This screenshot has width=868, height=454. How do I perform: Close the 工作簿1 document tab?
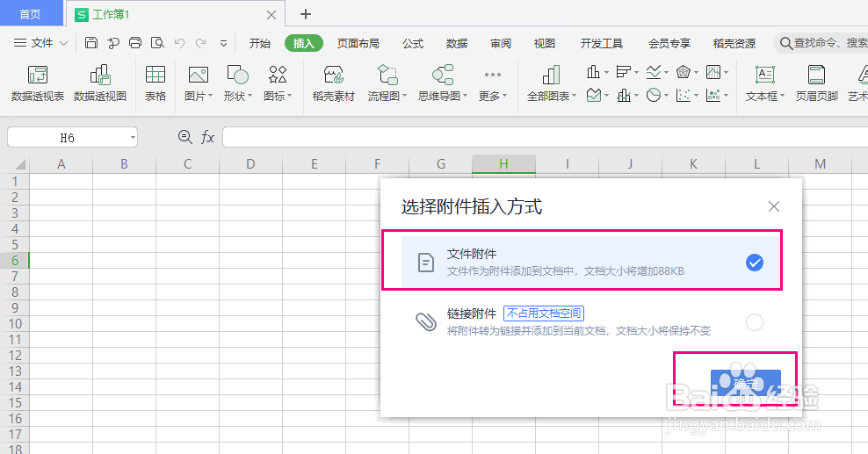[271, 15]
